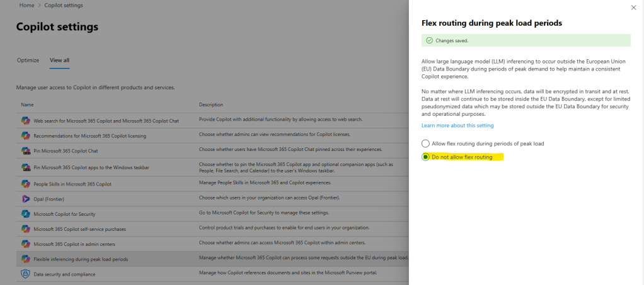The image size is (644, 285).
Task: Click the People Skills in Copilot icon
Action: coord(26,184)
